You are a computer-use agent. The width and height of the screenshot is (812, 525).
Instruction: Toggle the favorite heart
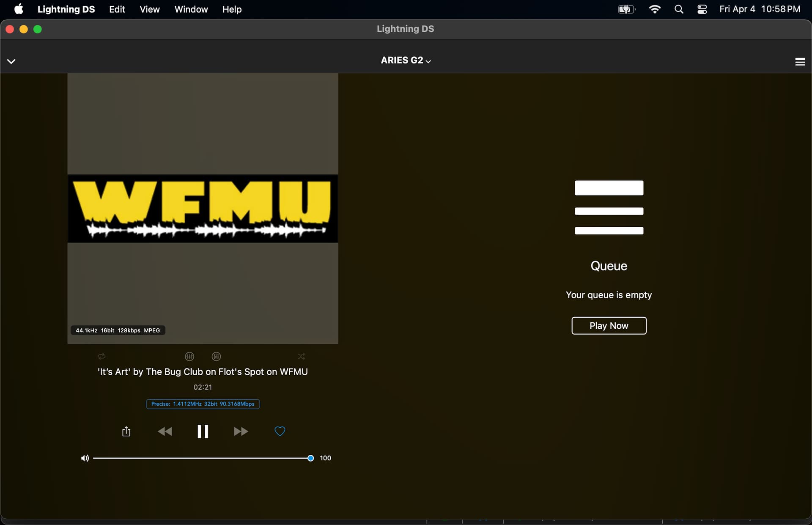coord(280,432)
